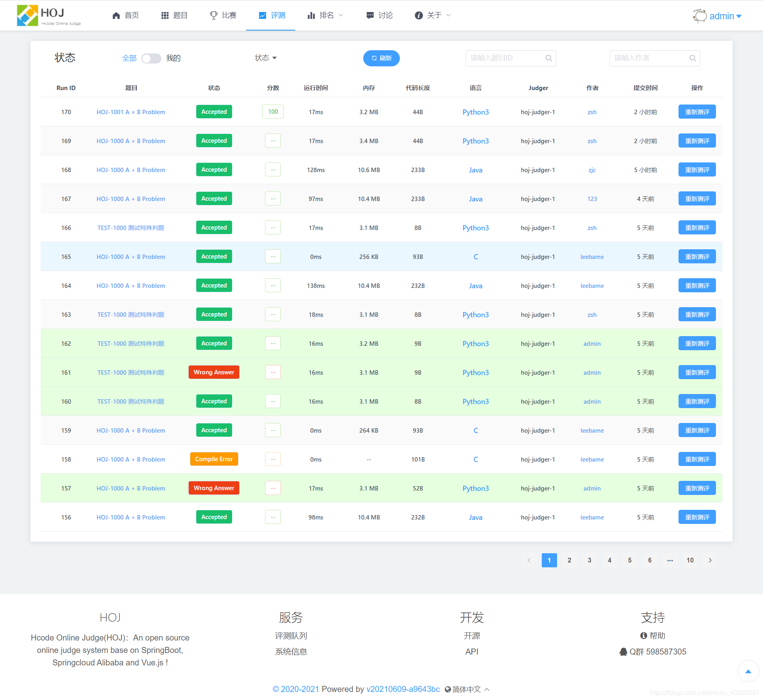Click the score placeholder badge of run 161
The height and width of the screenshot is (700, 763).
[x=273, y=372]
